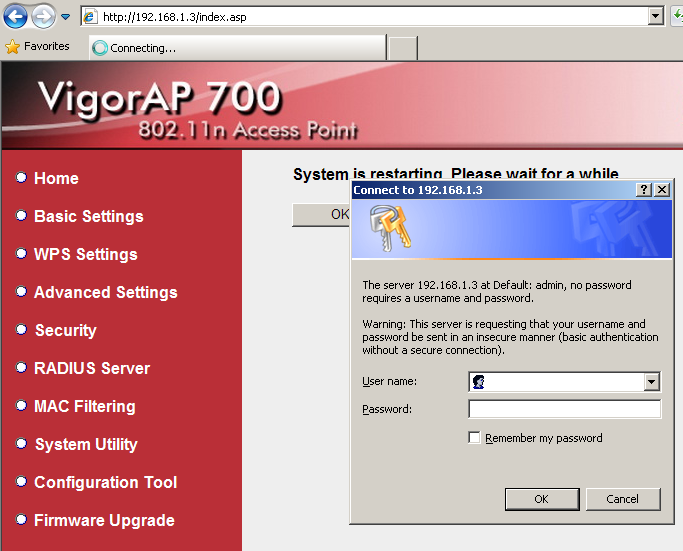Image resolution: width=683 pixels, height=551 pixels.
Task: Click OK in the login dialog
Action: (x=542, y=499)
